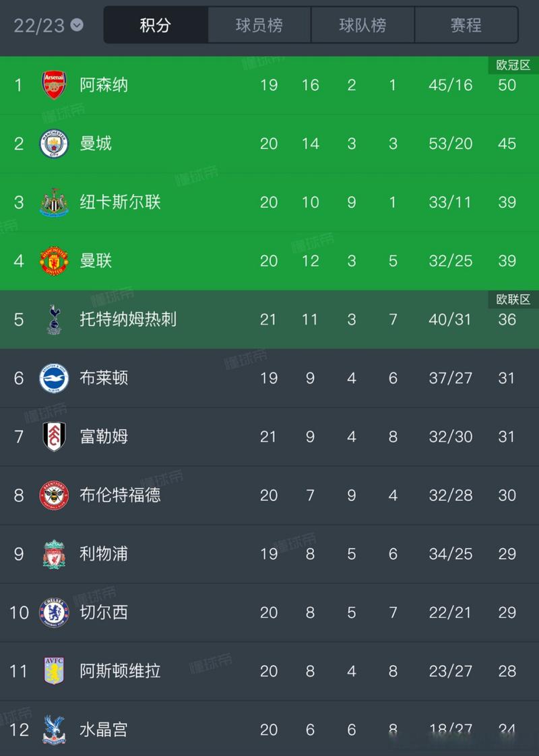This screenshot has height=756, width=539.
Task: Click the 欧冠区 zone label
Action: pyautogui.click(x=513, y=65)
